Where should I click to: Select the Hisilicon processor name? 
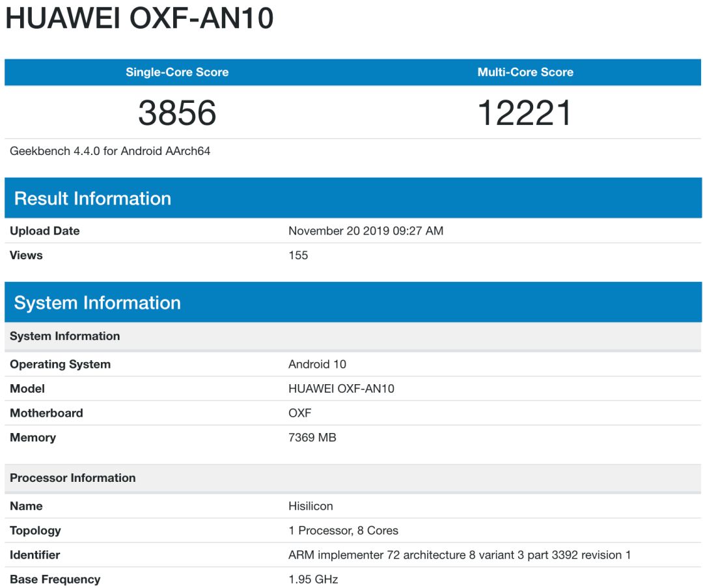point(310,506)
